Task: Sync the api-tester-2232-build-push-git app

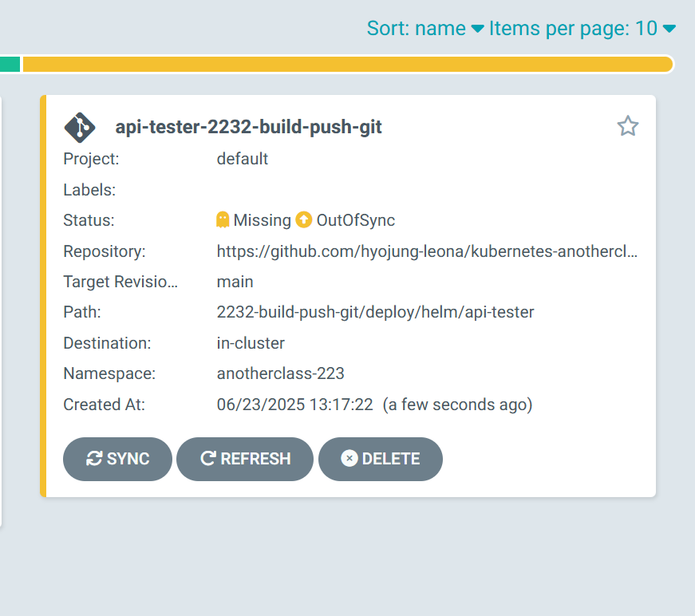Action: (x=117, y=459)
